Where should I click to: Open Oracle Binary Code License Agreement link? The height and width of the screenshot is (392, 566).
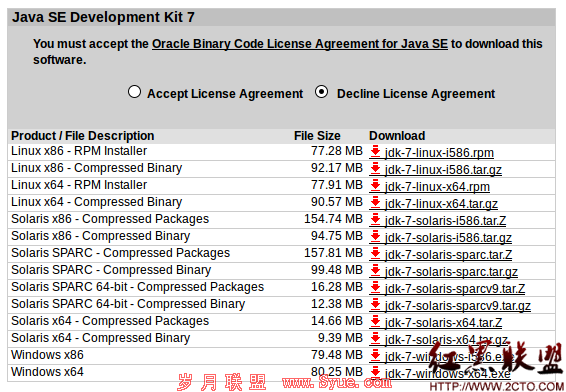(300, 44)
